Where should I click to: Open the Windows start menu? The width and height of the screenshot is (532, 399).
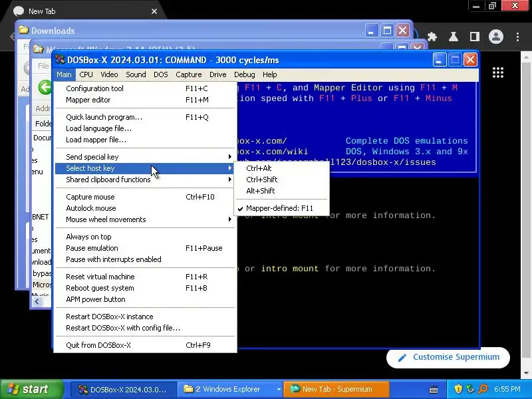click(32, 389)
